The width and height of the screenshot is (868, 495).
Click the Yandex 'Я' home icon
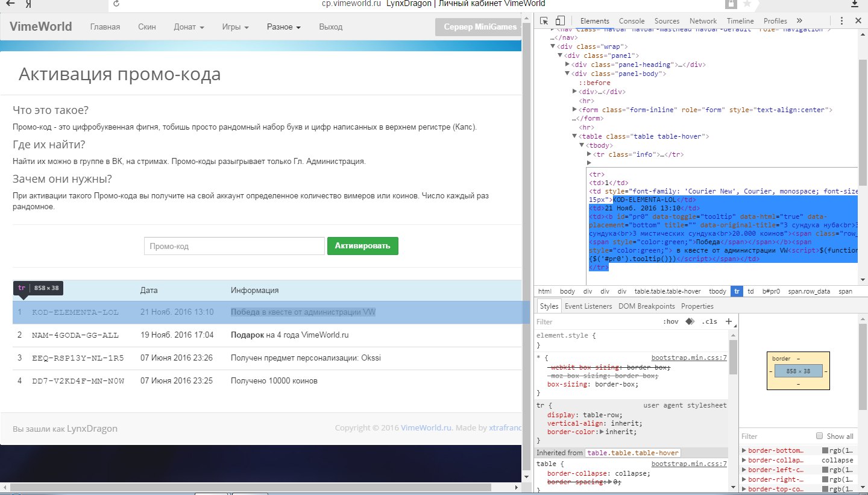[x=30, y=4]
